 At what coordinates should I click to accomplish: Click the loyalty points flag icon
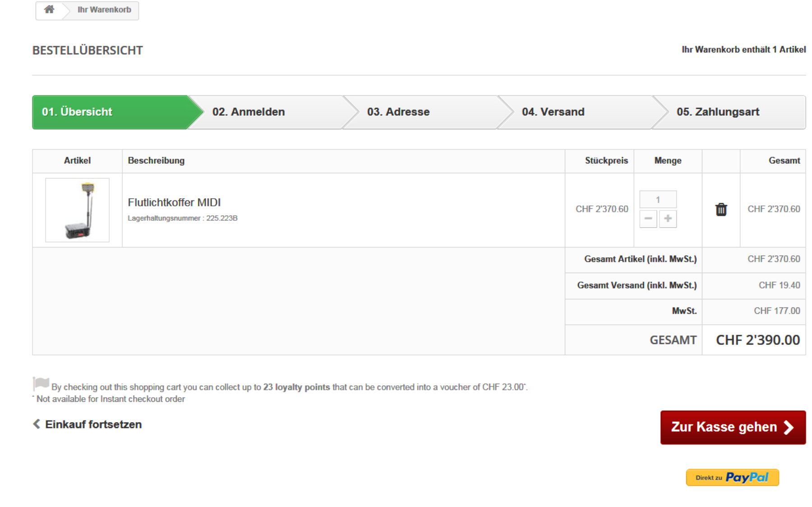[x=41, y=384]
